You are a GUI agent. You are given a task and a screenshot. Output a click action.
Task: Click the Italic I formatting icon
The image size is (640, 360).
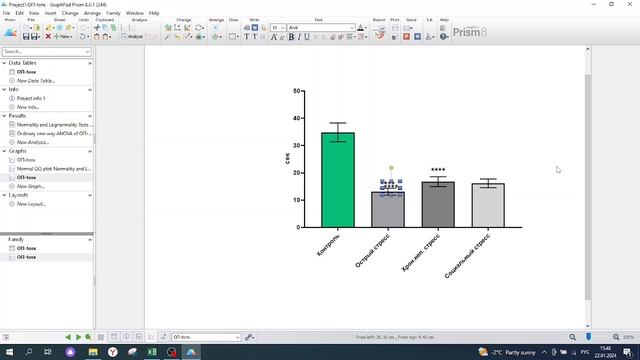point(299,37)
